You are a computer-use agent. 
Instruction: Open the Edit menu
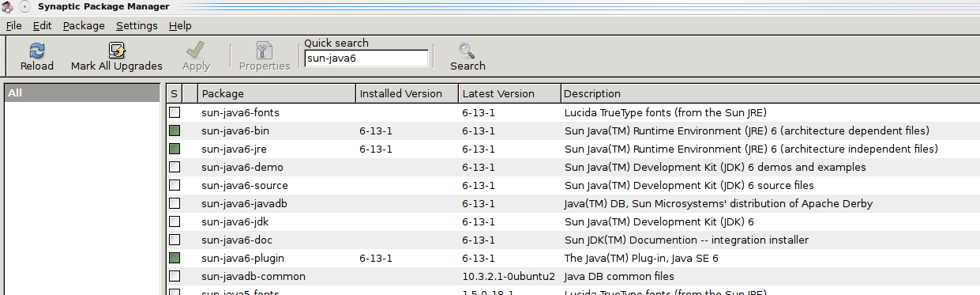pos(42,25)
